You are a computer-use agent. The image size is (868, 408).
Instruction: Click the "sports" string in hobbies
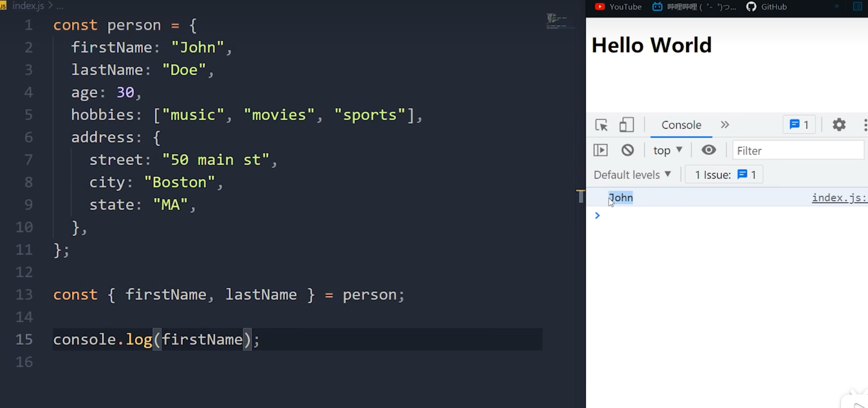point(370,115)
